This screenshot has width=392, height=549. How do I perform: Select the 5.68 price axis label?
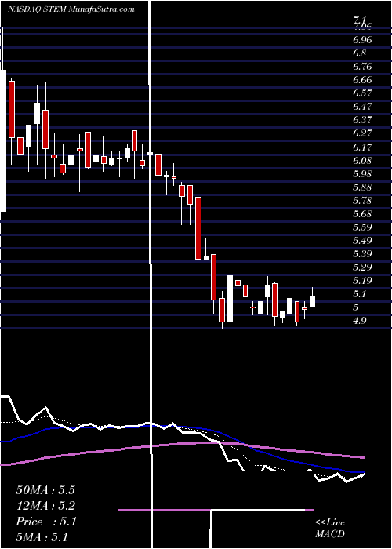tap(362, 213)
